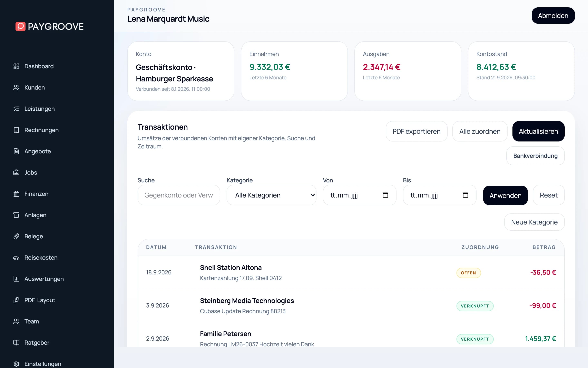Click the Kunden people icon
This screenshot has height=368, width=588.
16,88
